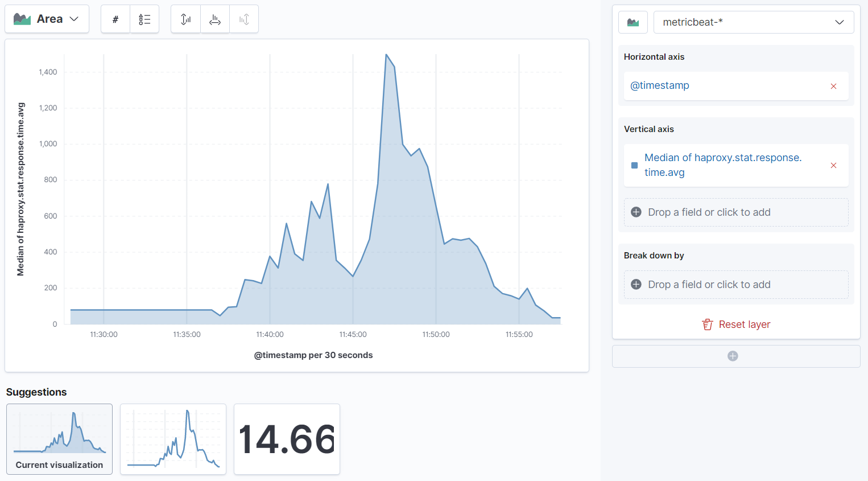Click the add layer plus button

coord(733,356)
